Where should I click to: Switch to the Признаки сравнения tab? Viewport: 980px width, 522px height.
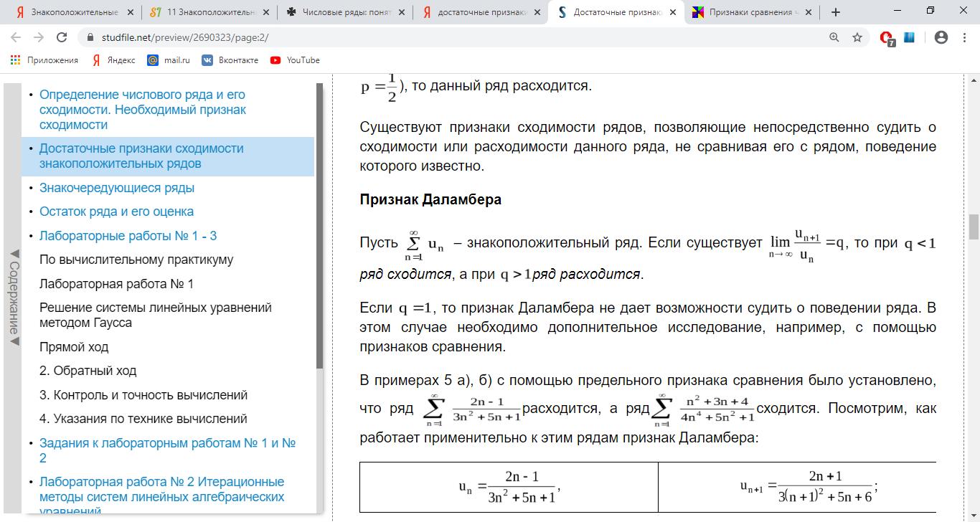(750, 12)
